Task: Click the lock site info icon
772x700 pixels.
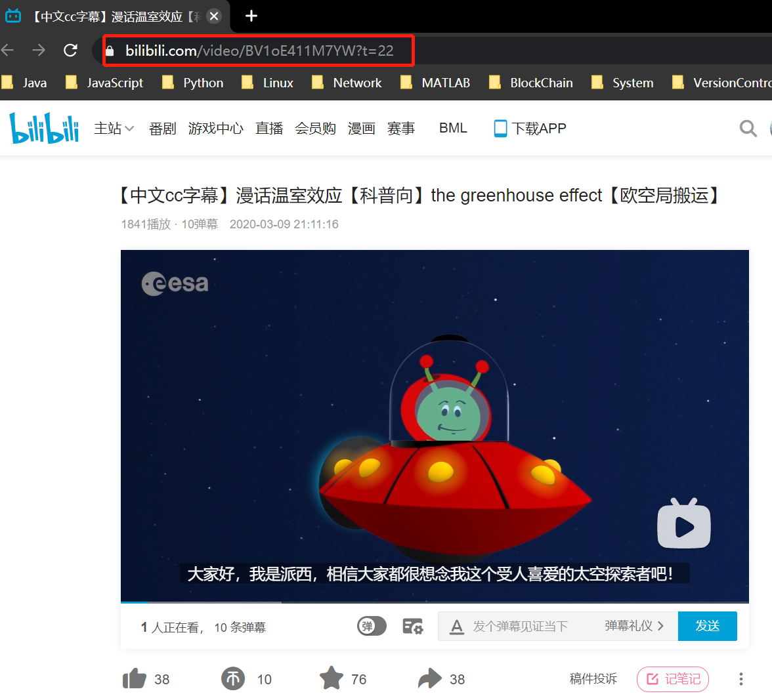Action: click(110, 51)
